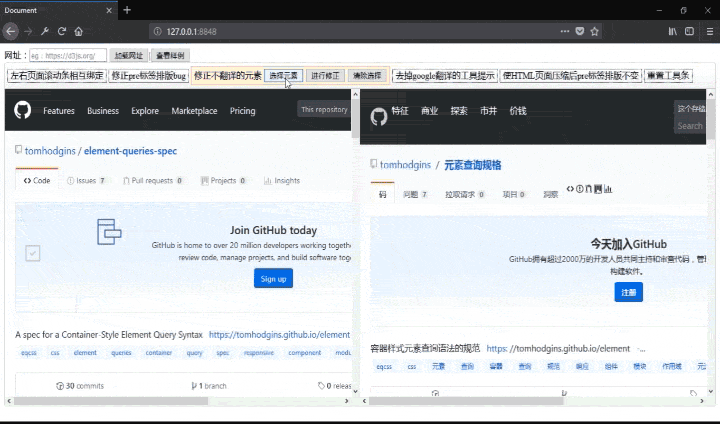Click the Search field in the right pane
720x424 pixels.
[x=690, y=126]
